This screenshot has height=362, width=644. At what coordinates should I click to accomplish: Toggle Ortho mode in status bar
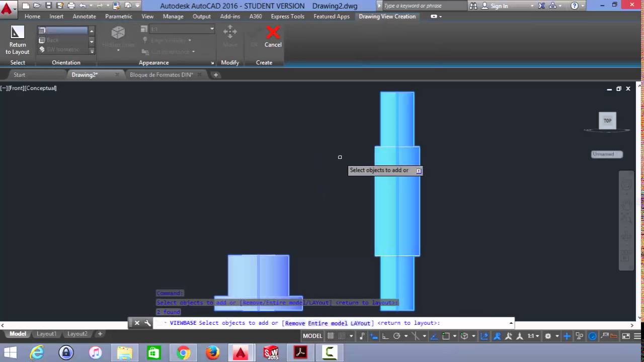[385, 336]
